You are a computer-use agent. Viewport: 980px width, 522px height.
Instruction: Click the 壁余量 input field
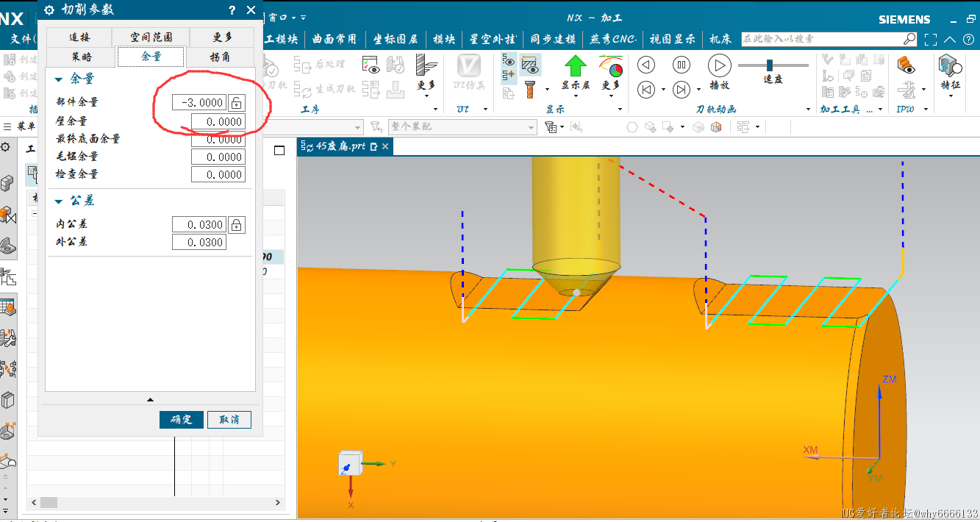click(x=218, y=122)
